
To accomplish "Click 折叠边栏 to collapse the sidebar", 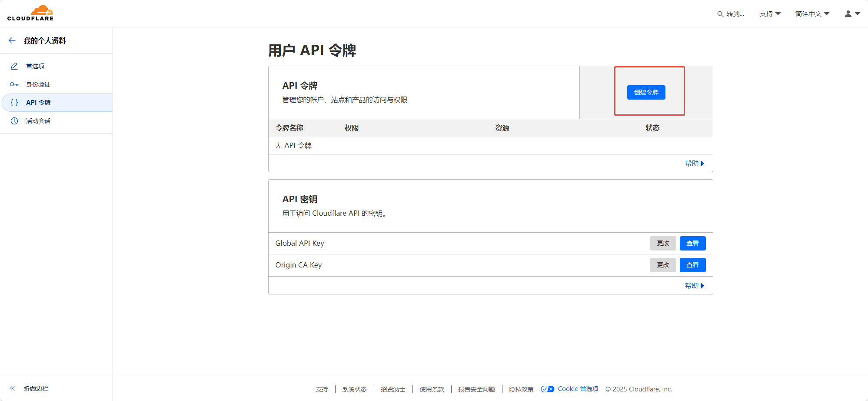I will tap(36, 388).
